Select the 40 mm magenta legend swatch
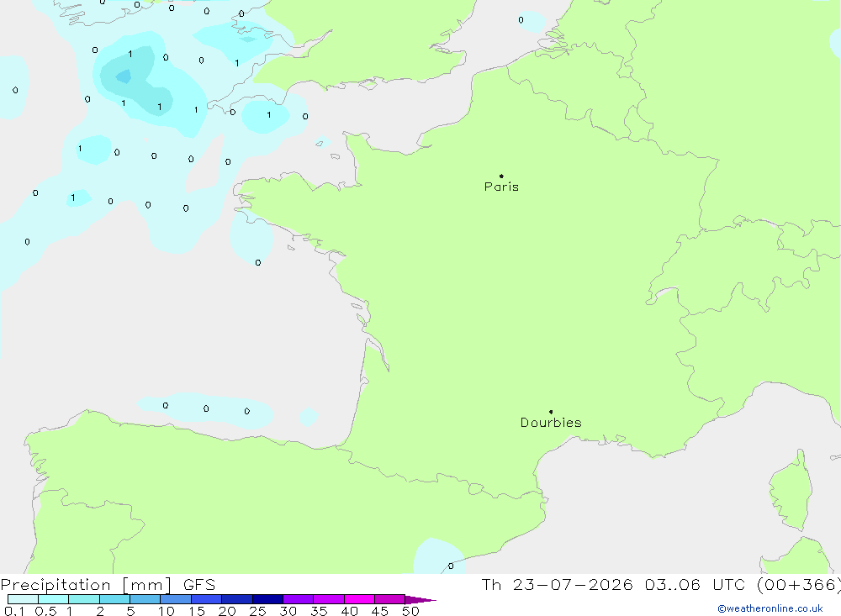Image resolution: width=841 pixels, height=616 pixels. 359,599
